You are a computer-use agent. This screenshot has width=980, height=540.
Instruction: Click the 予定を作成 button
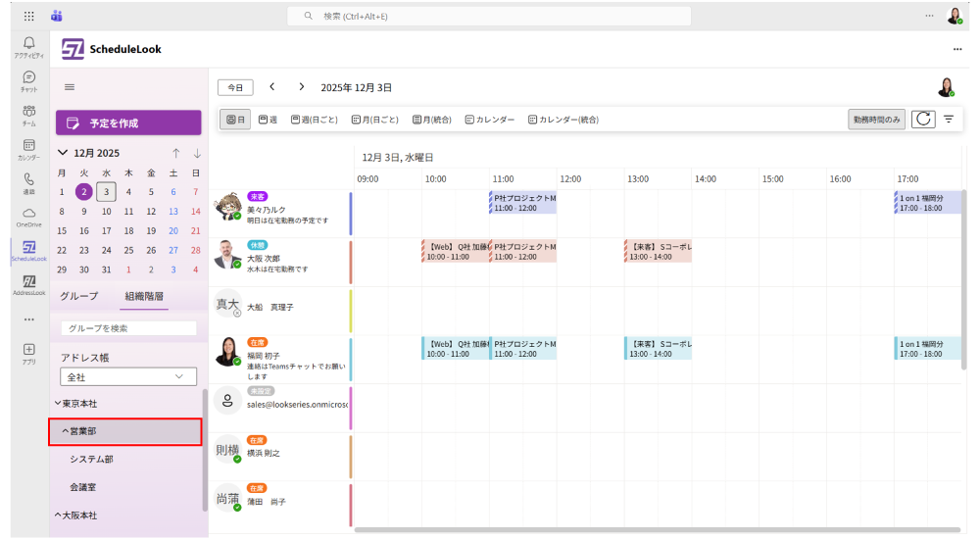128,123
